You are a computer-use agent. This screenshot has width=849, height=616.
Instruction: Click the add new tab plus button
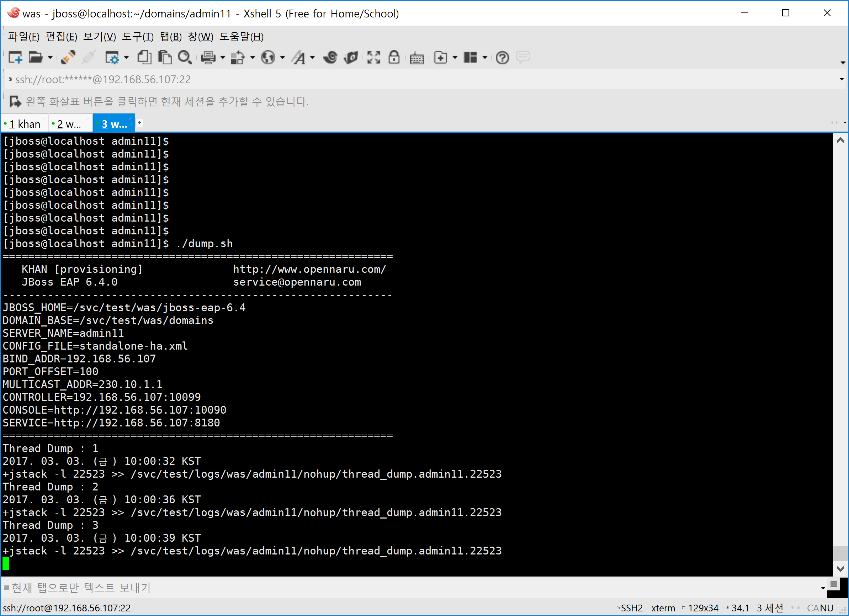click(139, 123)
